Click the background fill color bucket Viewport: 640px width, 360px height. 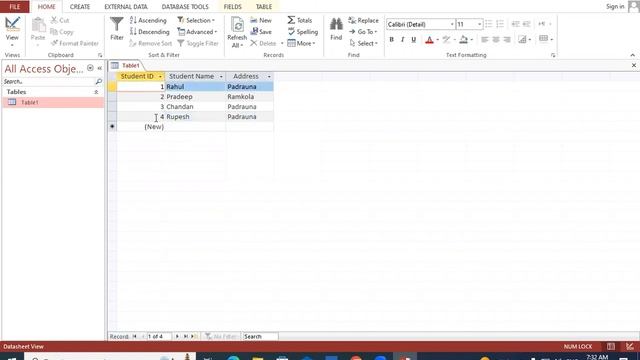463,40
